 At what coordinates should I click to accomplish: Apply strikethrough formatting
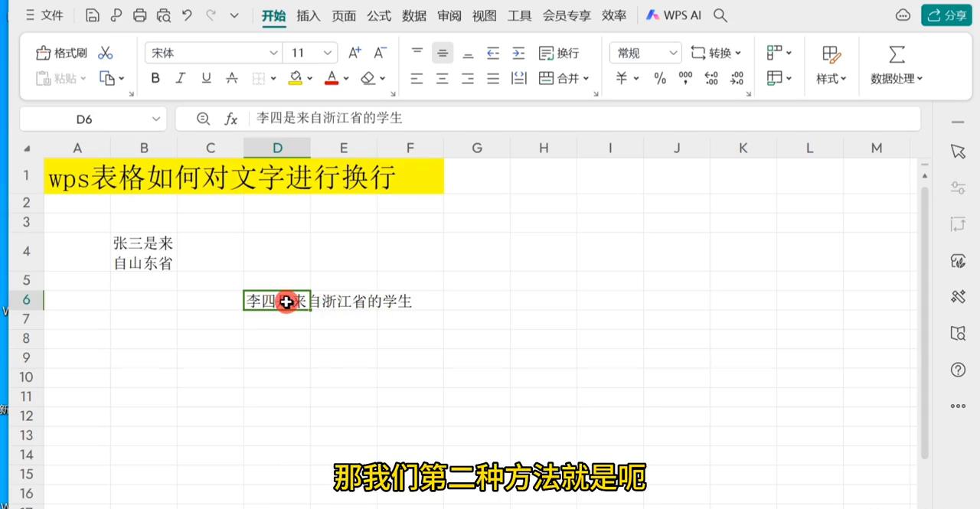pyautogui.click(x=232, y=78)
